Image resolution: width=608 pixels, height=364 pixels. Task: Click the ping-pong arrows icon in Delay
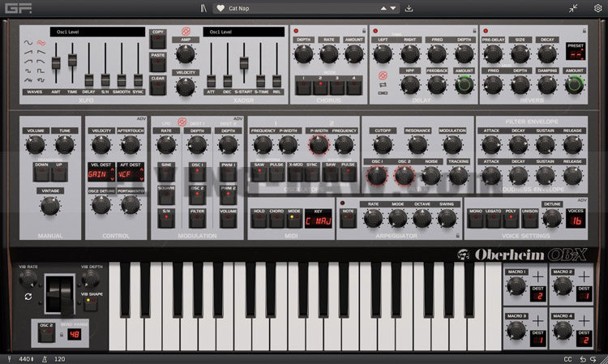click(383, 84)
